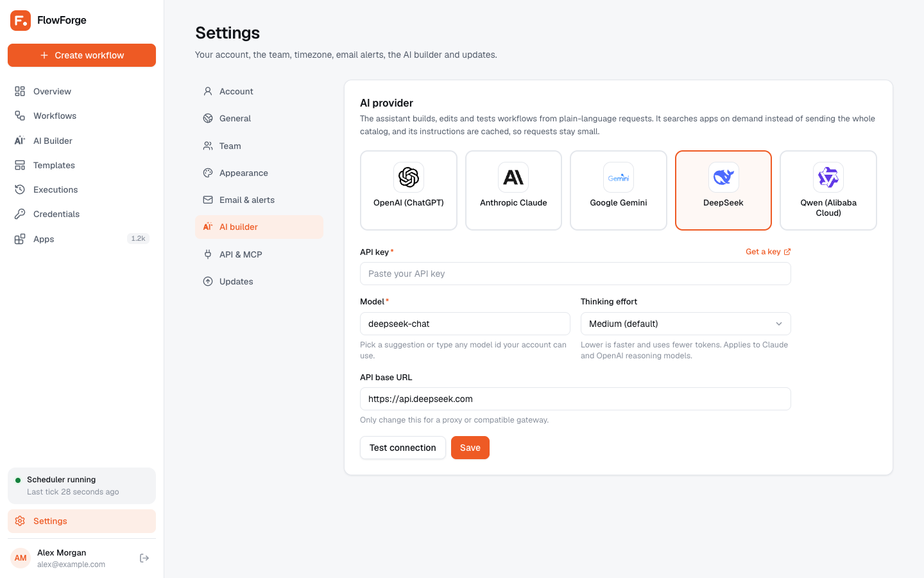Viewport: 924px width, 578px height.
Task: Open the API & MCP settings tab
Action: click(259, 254)
